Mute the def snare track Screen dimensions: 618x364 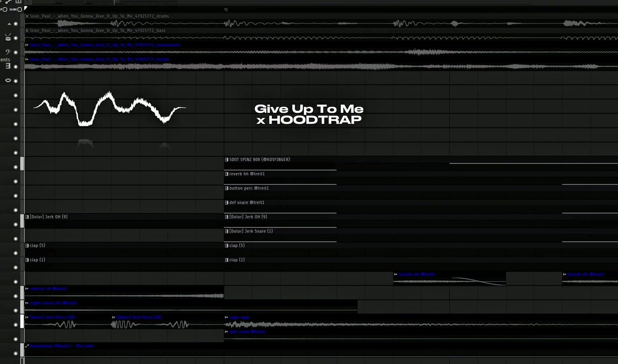coord(16,210)
